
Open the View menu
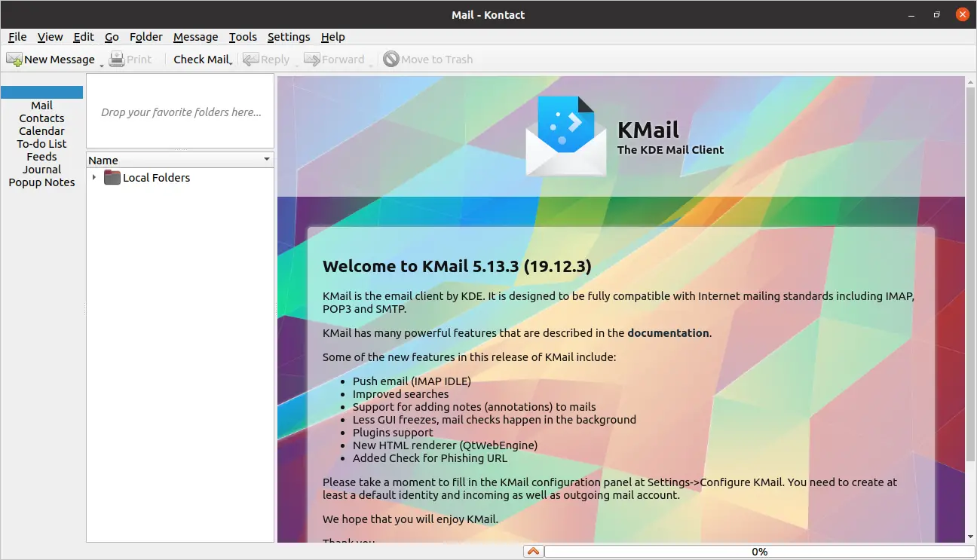(x=50, y=36)
